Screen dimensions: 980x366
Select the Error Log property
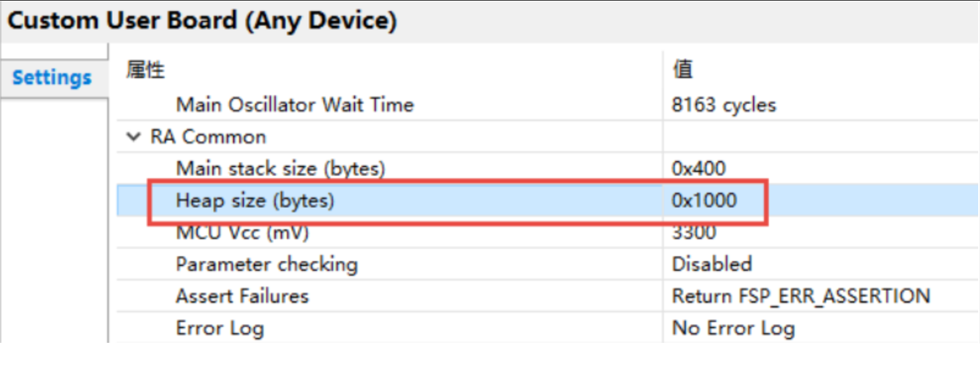point(220,328)
